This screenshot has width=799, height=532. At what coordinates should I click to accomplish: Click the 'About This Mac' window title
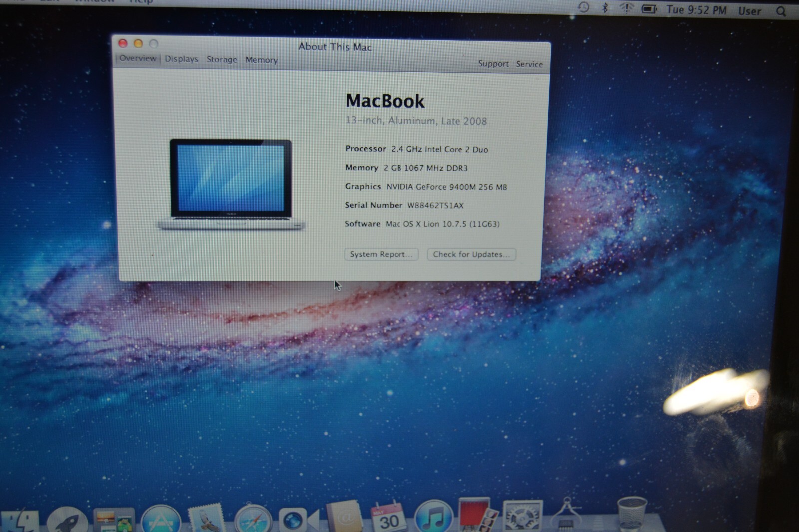tap(335, 47)
